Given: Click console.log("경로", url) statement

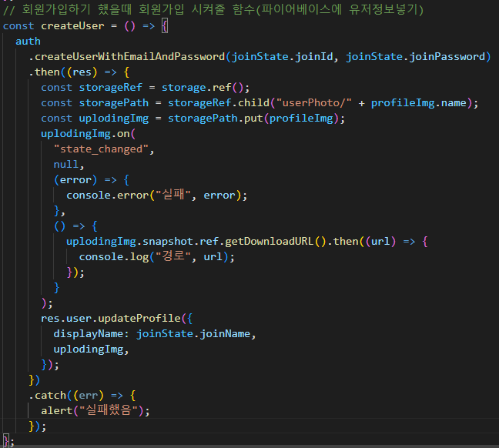Looking at the screenshot, I should click(156, 257).
